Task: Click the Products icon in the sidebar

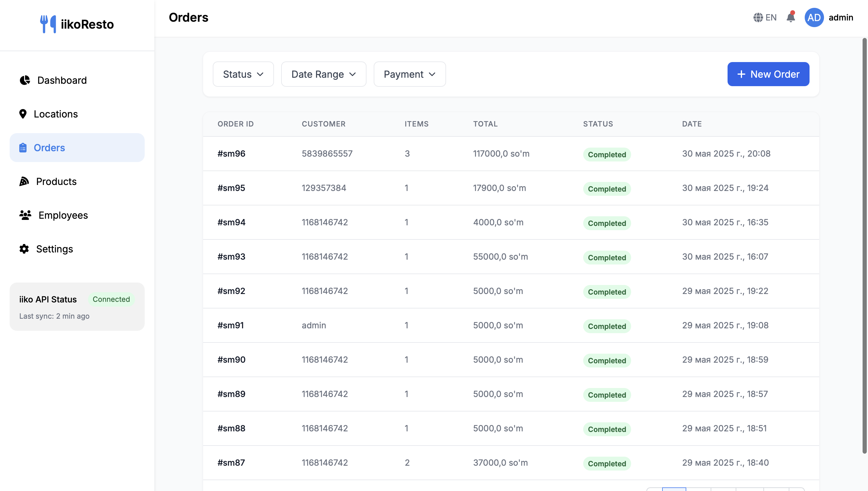Action: click(24, 181)
